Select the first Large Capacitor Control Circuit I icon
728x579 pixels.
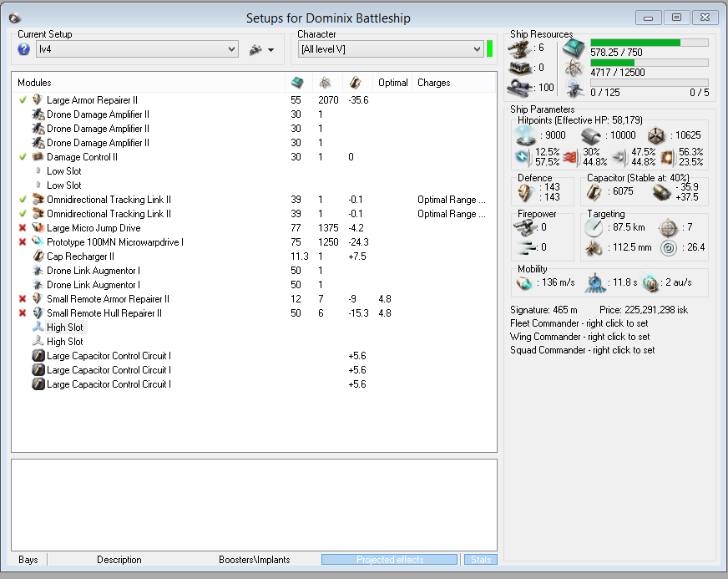point(38,356)
